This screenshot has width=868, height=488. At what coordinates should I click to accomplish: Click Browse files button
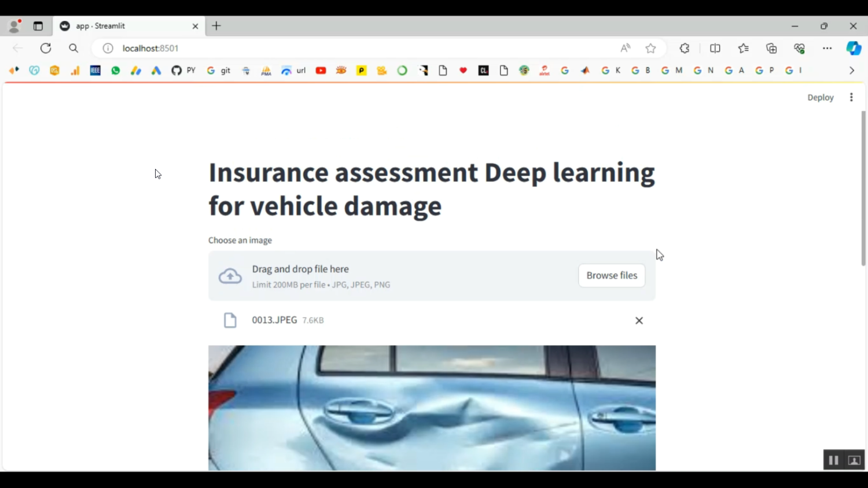tap(612, 275)
